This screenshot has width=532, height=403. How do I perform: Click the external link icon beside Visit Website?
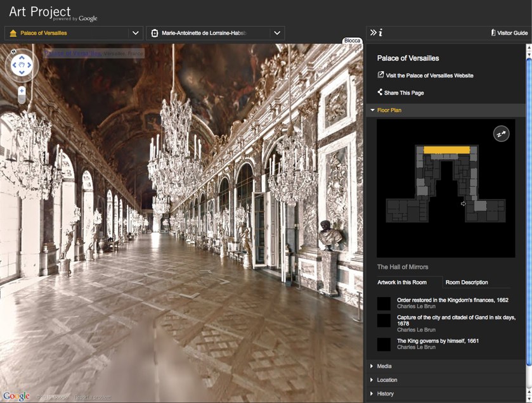380,75
